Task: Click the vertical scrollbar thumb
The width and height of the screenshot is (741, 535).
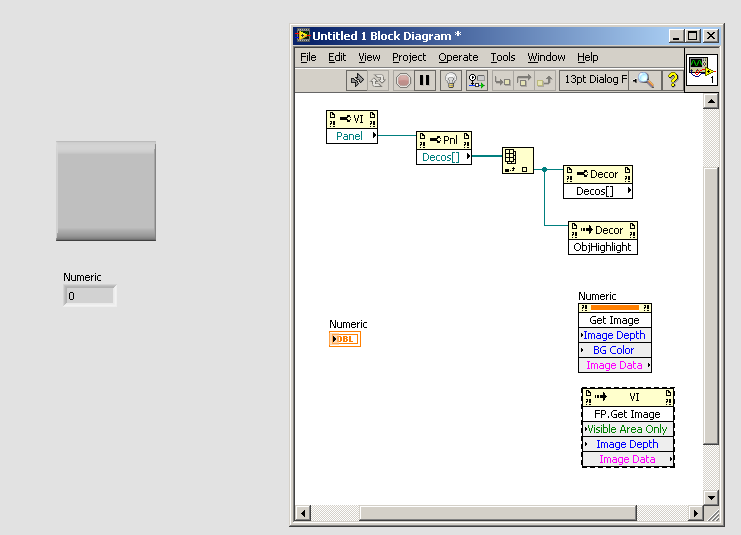Action: [x=711, y=306]
